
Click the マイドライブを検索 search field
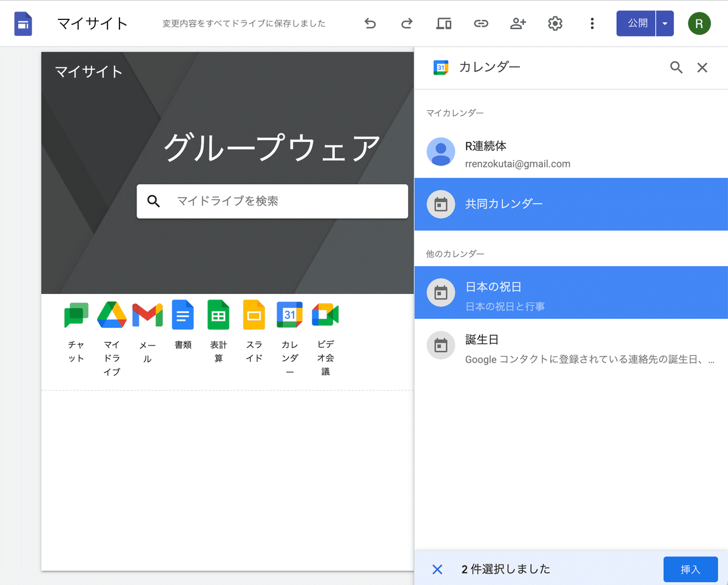click(x=272, y=201)
